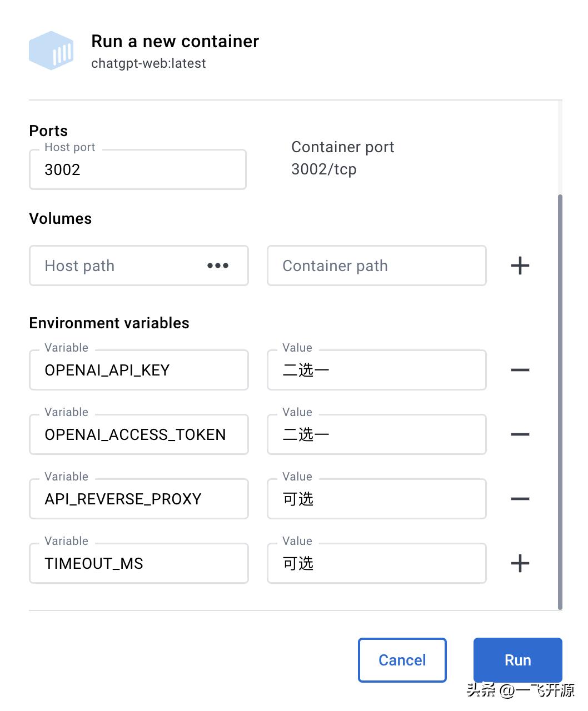Remove the OPENAI_ACCESS_TOKEN variable with its minus icon

[x=520, y=434]
